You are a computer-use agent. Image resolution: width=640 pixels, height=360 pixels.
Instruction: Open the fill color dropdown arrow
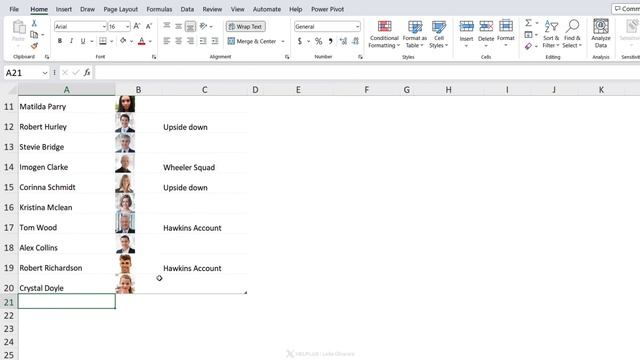coord(131,41)
